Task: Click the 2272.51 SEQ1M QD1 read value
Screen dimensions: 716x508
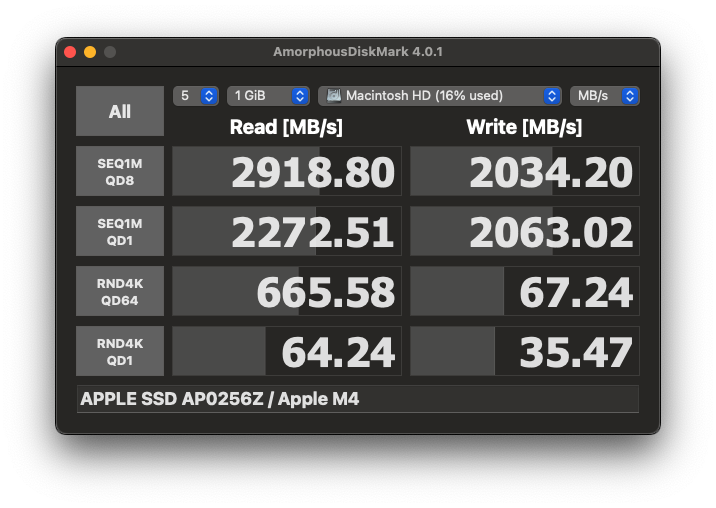Action: [287, 232]
